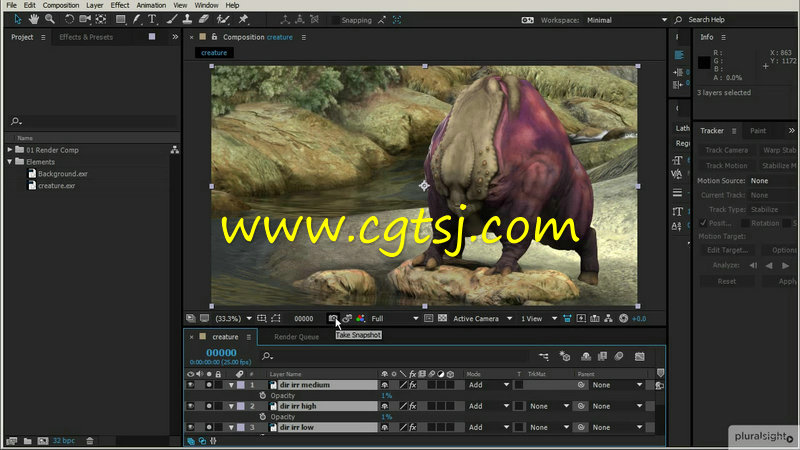Select the Unified Camera tool
800x450 pixels.
[85, 19]
